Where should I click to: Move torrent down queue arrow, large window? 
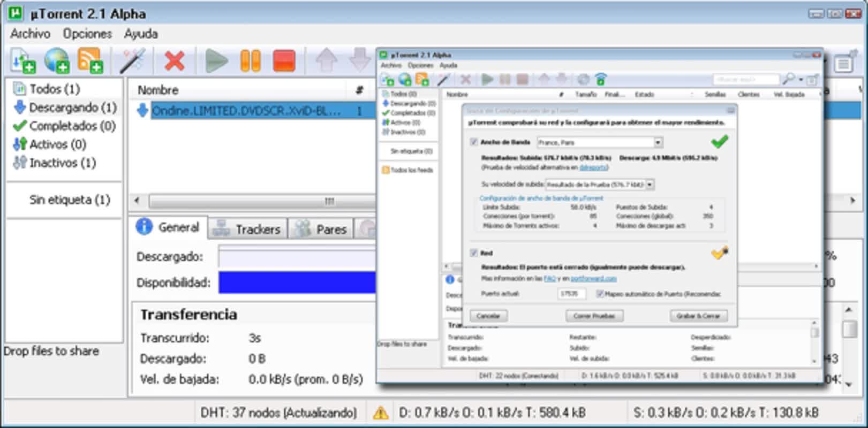click(360, 60)
